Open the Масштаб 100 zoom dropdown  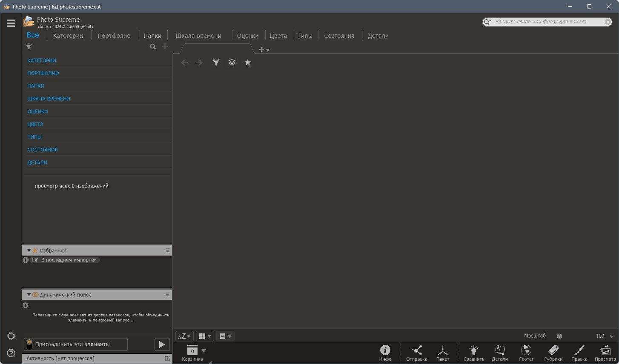[x=612, y=336]
